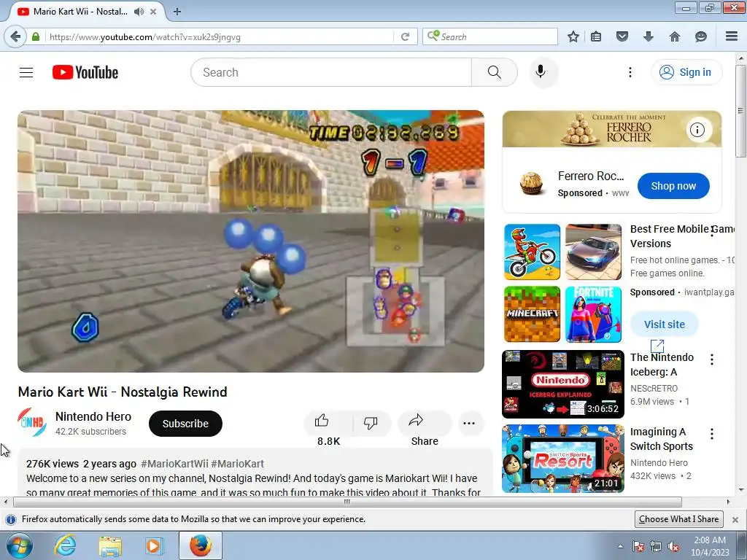
Task: Save page to Pocket icon
Action: 622,36
